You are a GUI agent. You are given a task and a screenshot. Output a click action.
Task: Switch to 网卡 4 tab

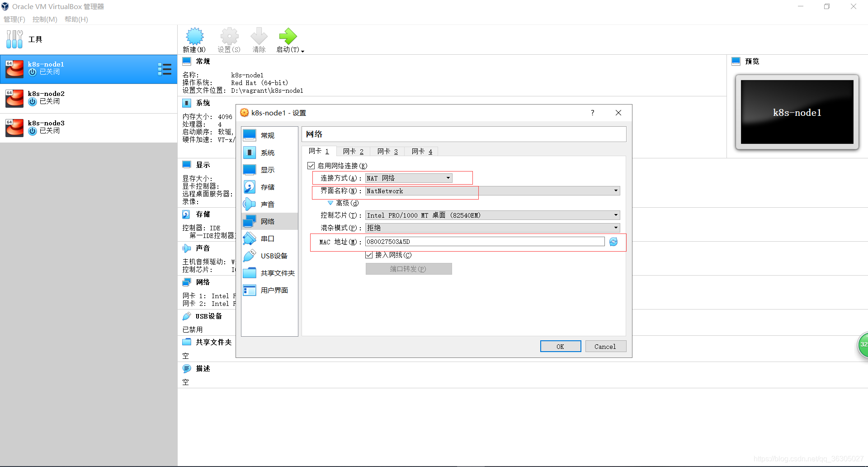click(422, 151)
